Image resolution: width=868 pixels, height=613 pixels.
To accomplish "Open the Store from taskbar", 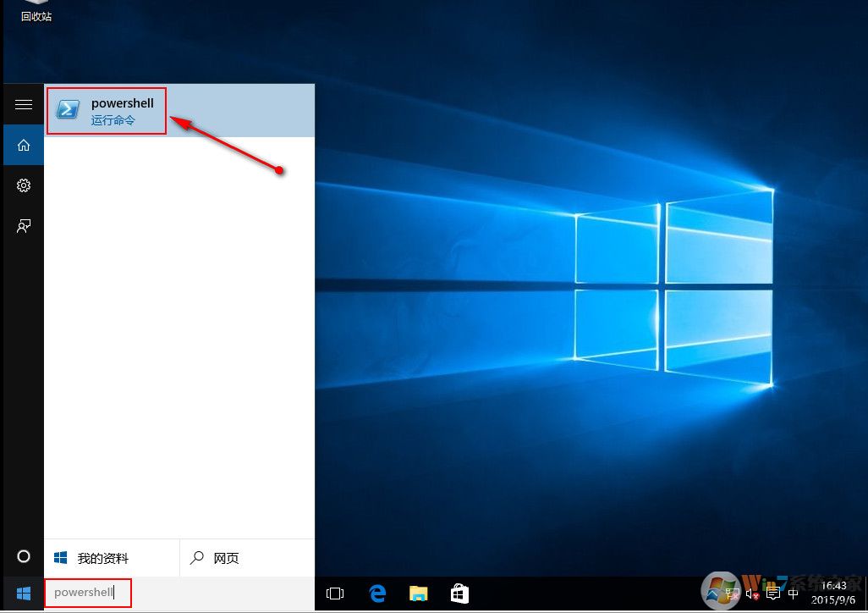I will 459,594.
